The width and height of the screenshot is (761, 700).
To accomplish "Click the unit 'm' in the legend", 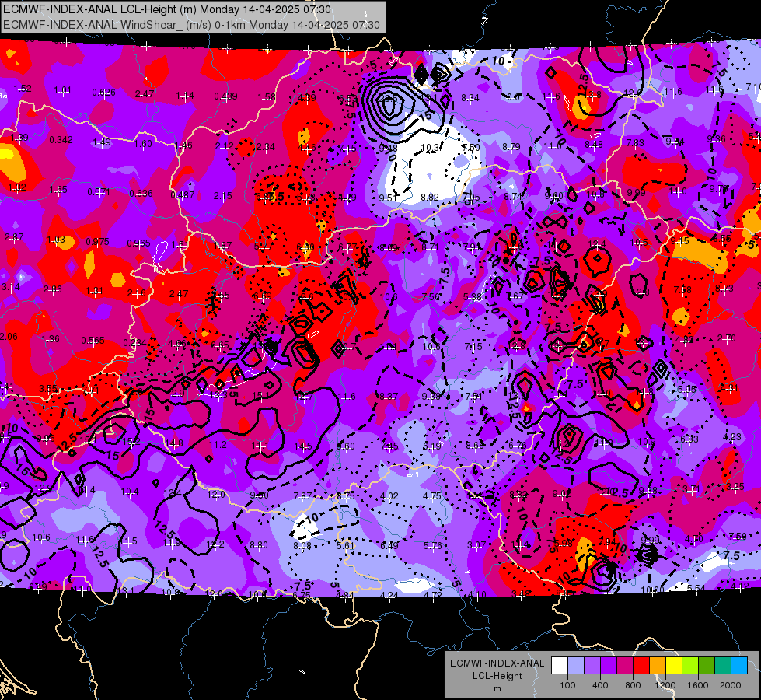I will (x=497, y=688).
